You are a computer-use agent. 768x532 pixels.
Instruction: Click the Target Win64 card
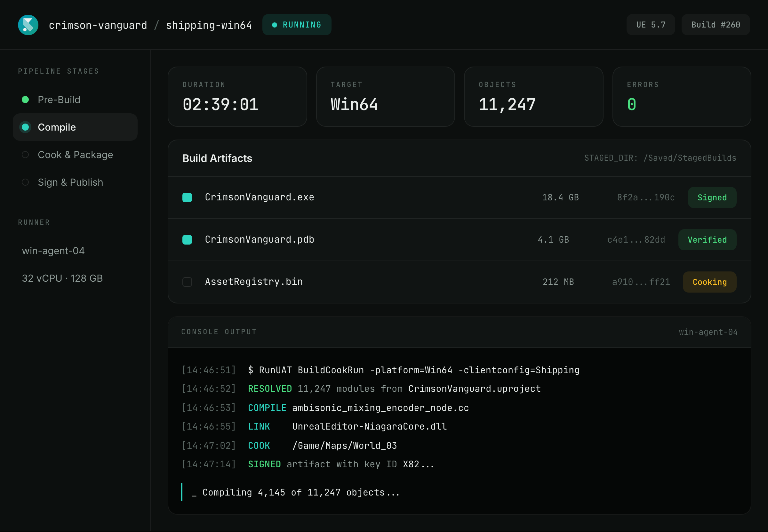coord(386,97)
